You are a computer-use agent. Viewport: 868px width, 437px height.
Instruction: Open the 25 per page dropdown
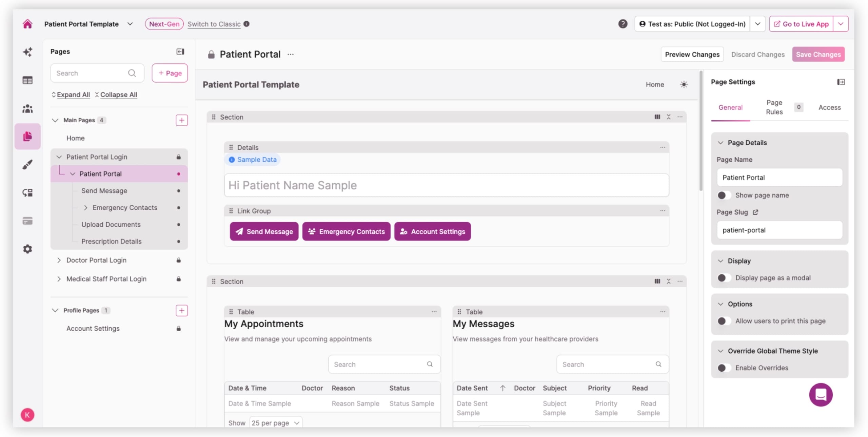275,422
